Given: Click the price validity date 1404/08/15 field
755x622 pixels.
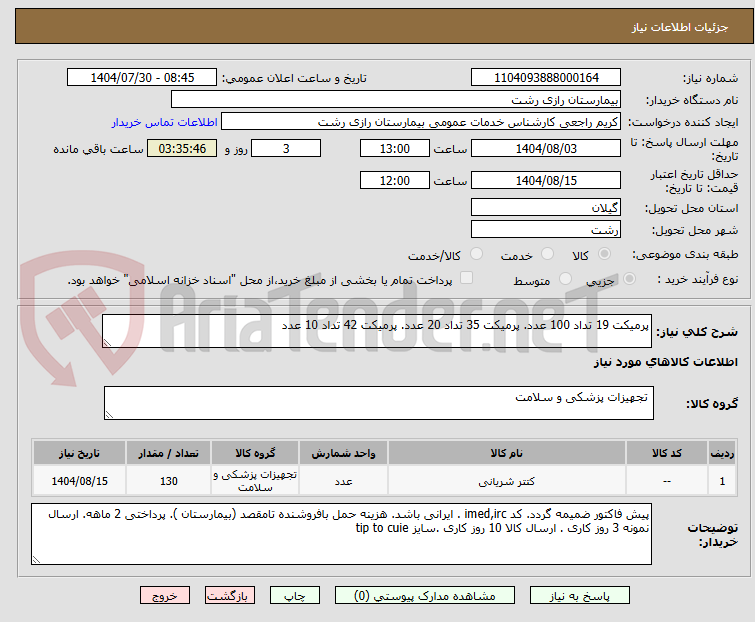Looking at the screenshot, I should point(546,181).
